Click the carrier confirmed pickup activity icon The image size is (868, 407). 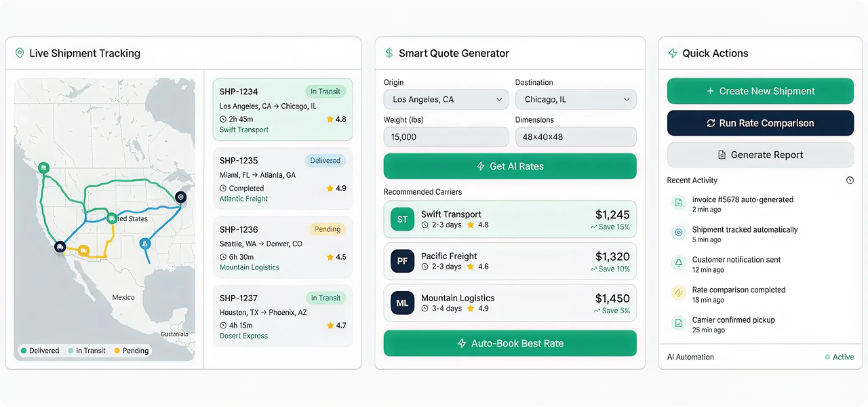[x=678, y=323]
